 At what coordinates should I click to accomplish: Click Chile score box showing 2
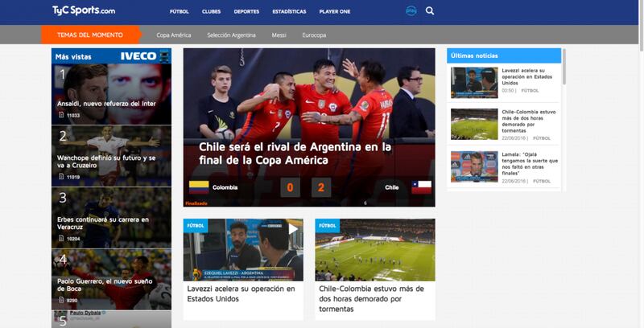click(321, 187)
